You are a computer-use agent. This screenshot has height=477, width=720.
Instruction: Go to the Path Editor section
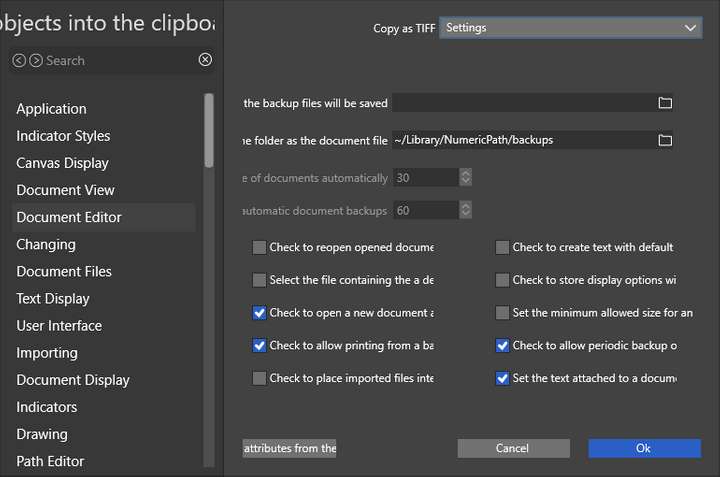(50, 461)
